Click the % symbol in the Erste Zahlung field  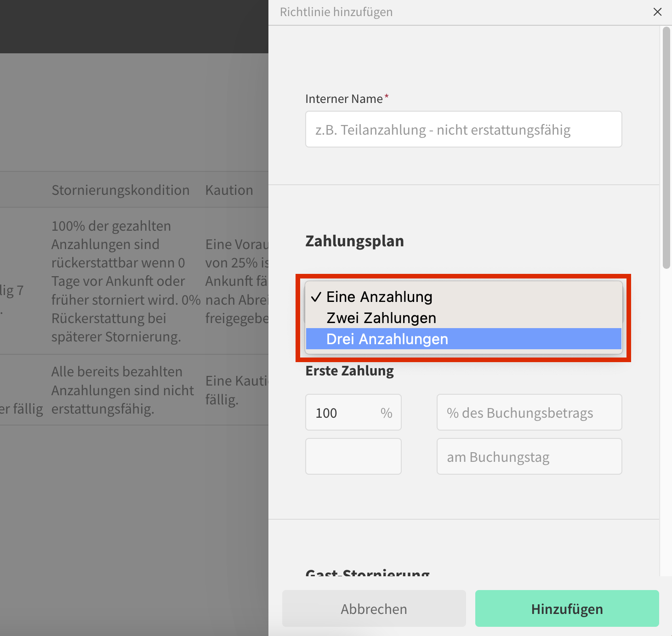tap(386, 413)
